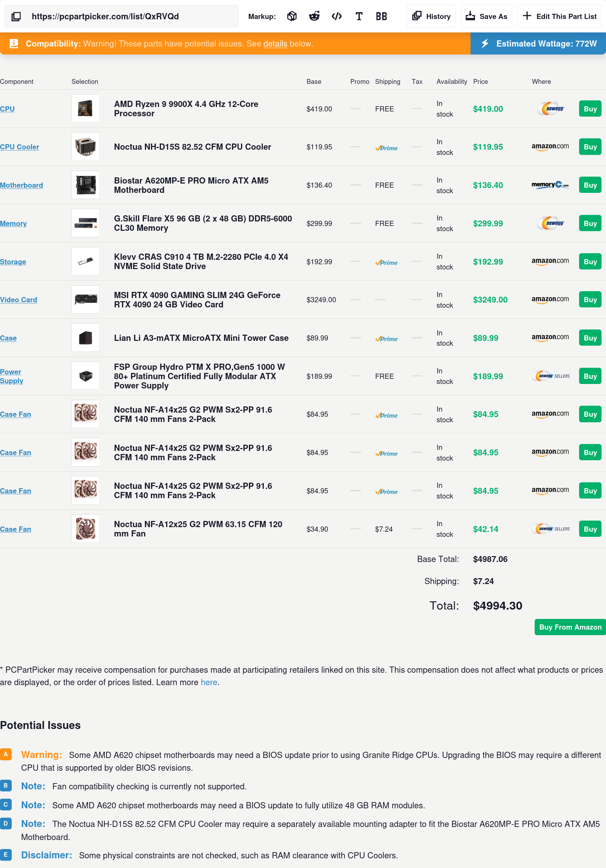Click the Amazon logo in CPU Cooler row

tap(550, 147)
